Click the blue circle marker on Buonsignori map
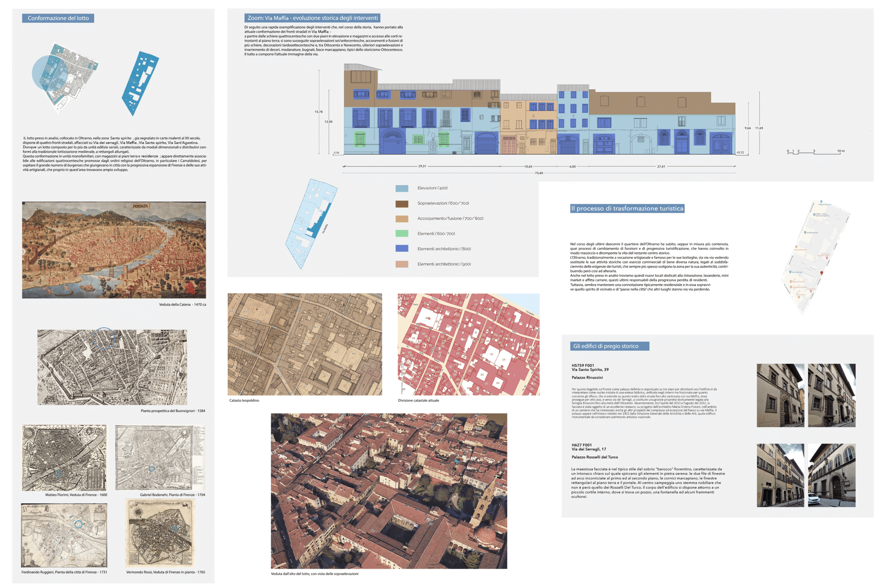Image resolution: width=896 pixels, height=588 pixels. pyautogui.click(x=104, y=338)
